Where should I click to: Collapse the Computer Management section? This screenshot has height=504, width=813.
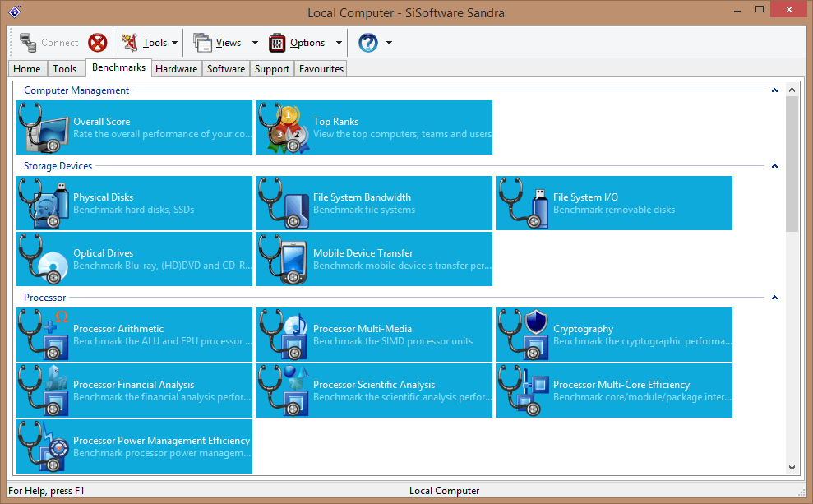click(774, 90)
